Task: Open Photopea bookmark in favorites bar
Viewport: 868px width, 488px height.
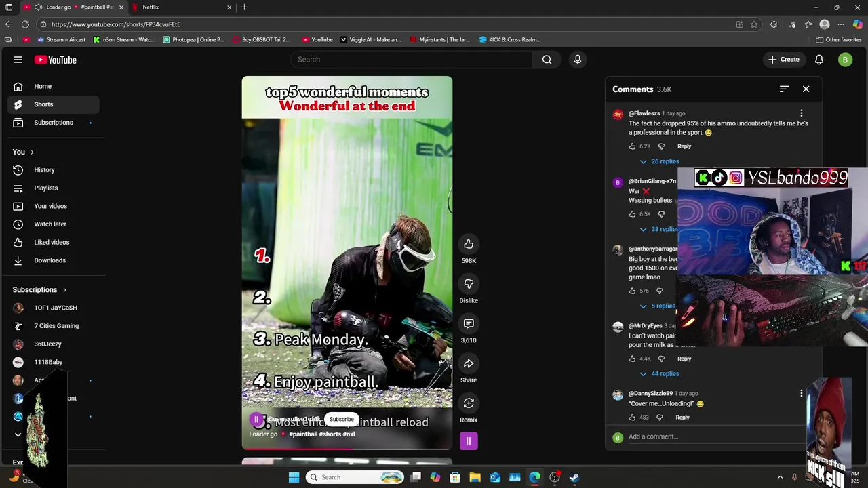Action: (x=193, y=39)
